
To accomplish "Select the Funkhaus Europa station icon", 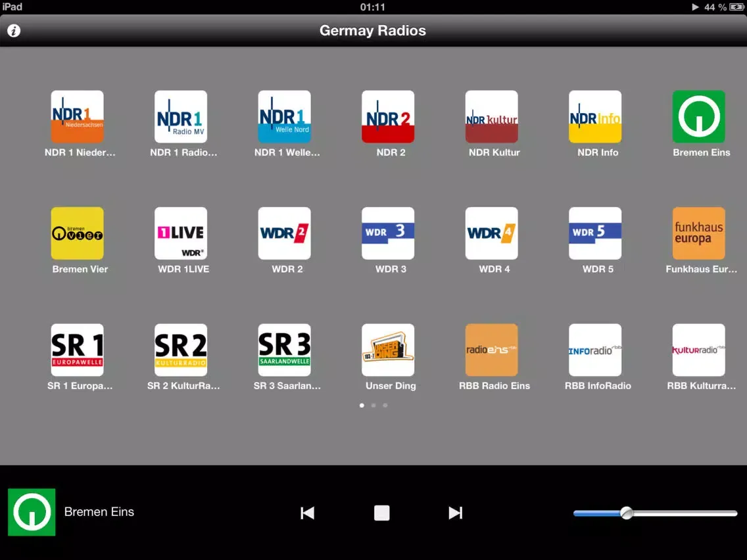I will [699, 233].
